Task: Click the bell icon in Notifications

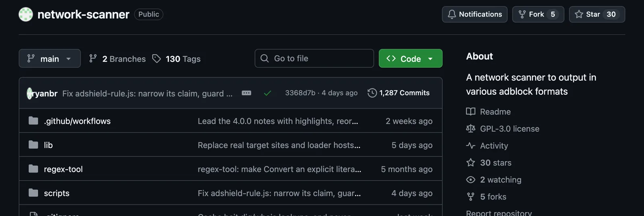Action: [452, 15]
